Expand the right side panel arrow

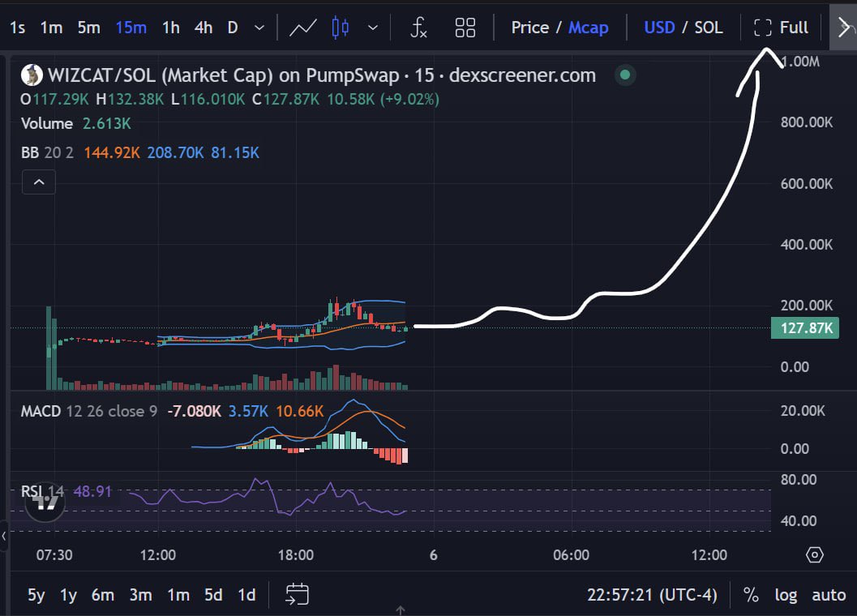[843, 28]
